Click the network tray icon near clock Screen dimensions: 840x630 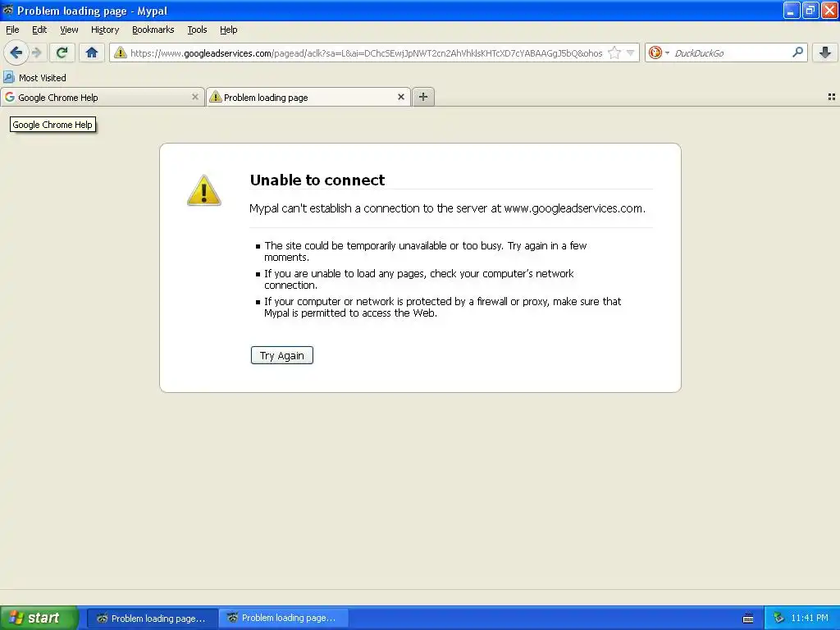click(779, 618)
